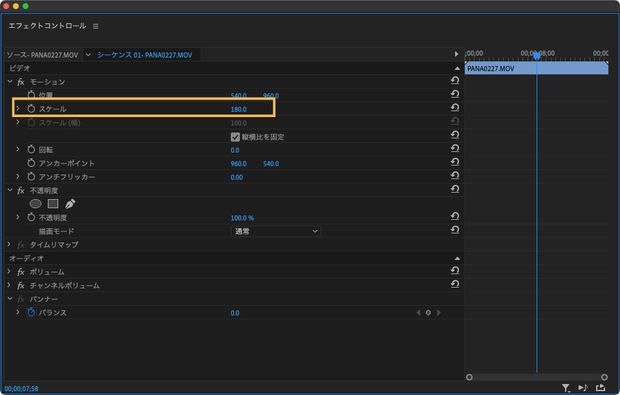
Task: Collapse the オーディオ section triangle
Action: point(457,259)
